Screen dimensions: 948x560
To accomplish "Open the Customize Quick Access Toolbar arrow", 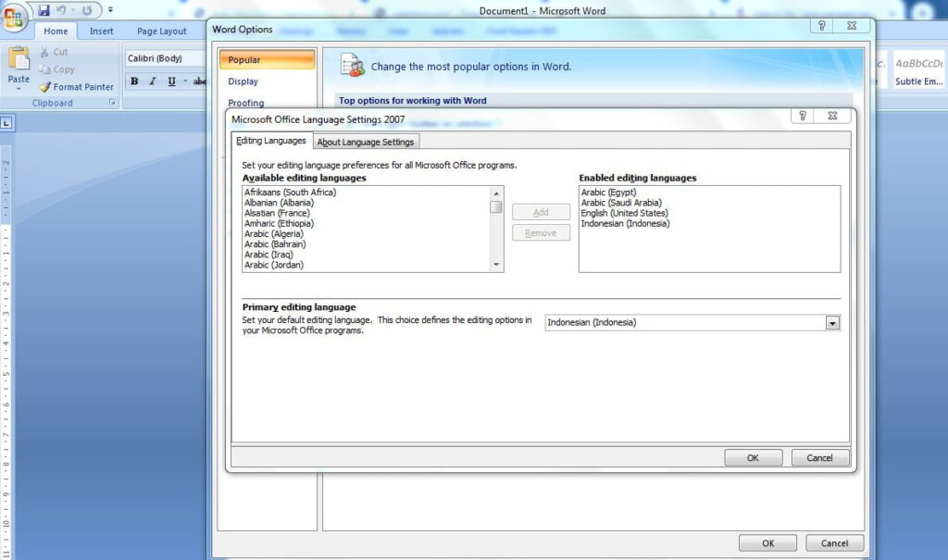I will point(110,9).
